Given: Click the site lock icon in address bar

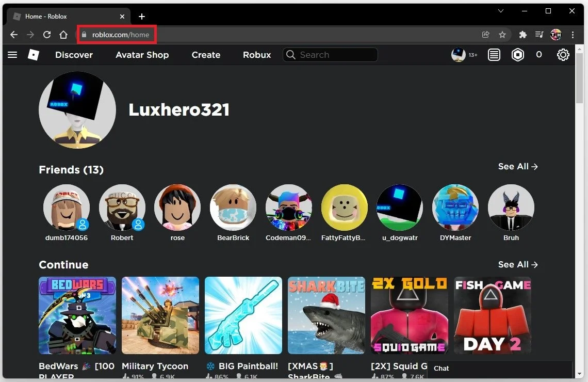Looking at the screenshot, I should coord(84,35).
